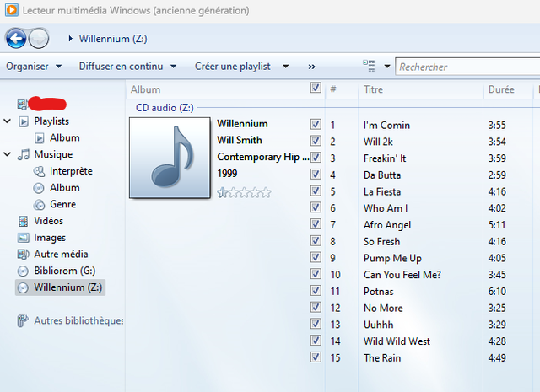The width and height of the screenshot is (540, 392).
Task: Click the Album playlist icon under Playlists
Action: [40, 138]
